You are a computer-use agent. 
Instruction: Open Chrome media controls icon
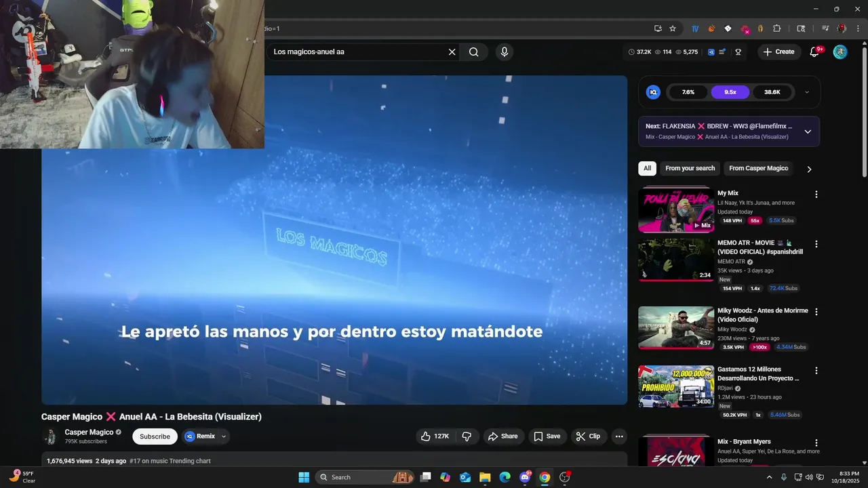[x=825, y=28]
